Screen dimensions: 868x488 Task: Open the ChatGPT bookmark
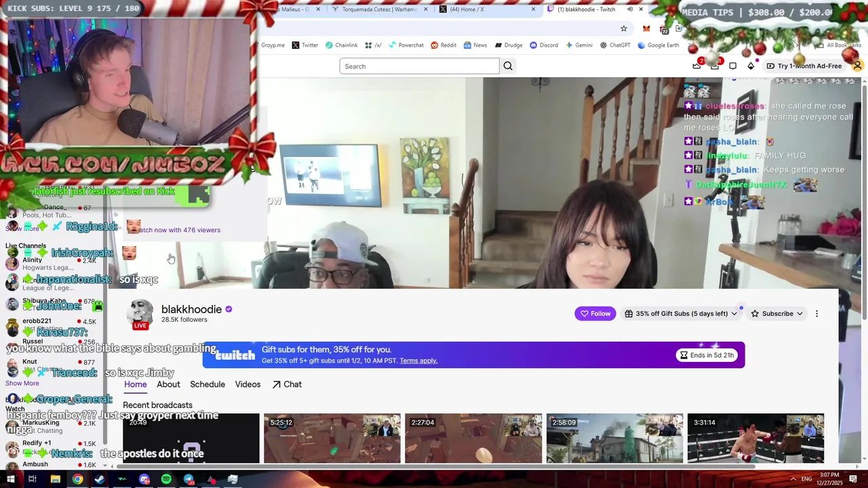coord(614,45)
